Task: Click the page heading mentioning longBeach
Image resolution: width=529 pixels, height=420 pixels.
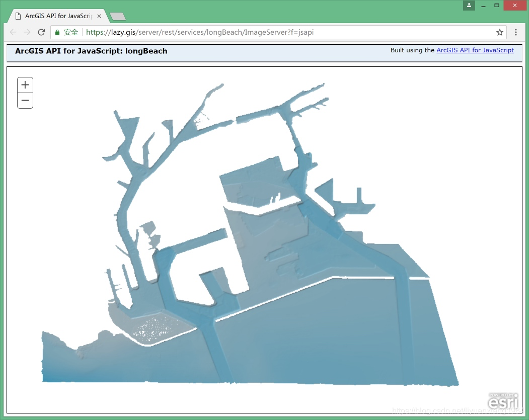Action: coord(91,51)
